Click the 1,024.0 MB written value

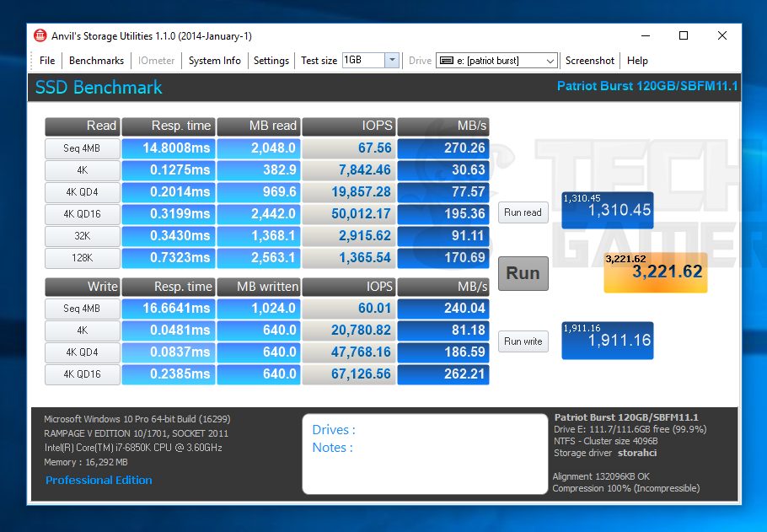[258, 309]
